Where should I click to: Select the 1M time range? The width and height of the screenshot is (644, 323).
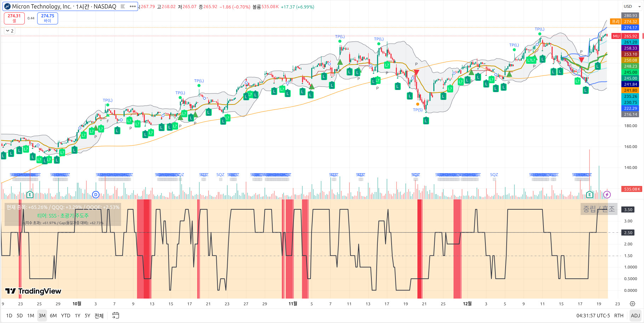(x=31, y=315)
